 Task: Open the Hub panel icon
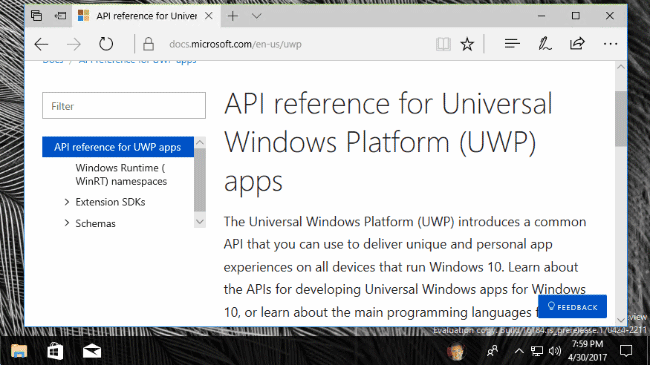pos(512,44)
